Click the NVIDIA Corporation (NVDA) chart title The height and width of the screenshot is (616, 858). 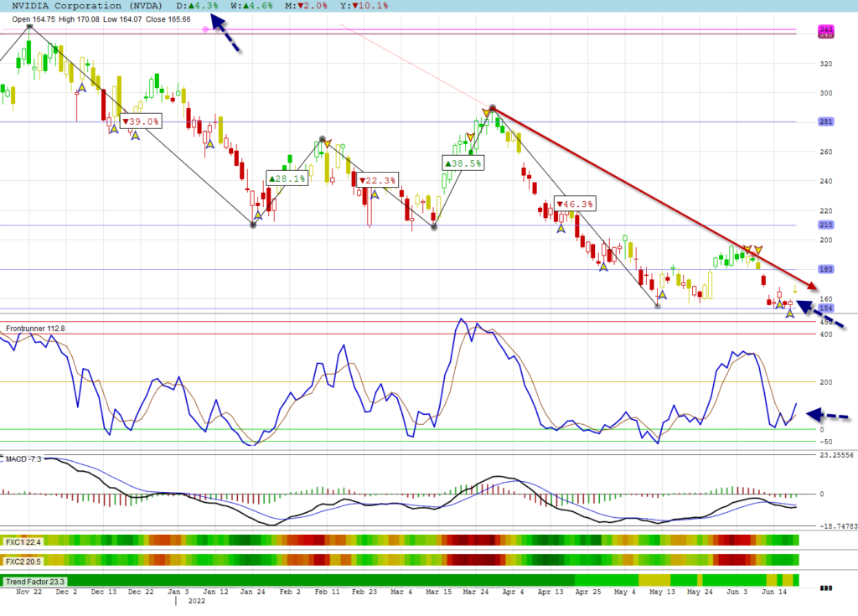point(87,6)
